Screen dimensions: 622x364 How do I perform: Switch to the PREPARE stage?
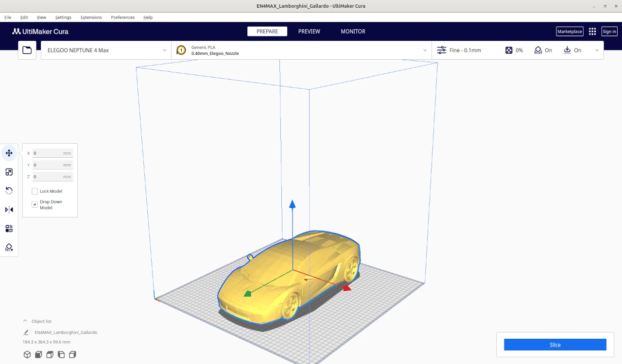(267, 32)
